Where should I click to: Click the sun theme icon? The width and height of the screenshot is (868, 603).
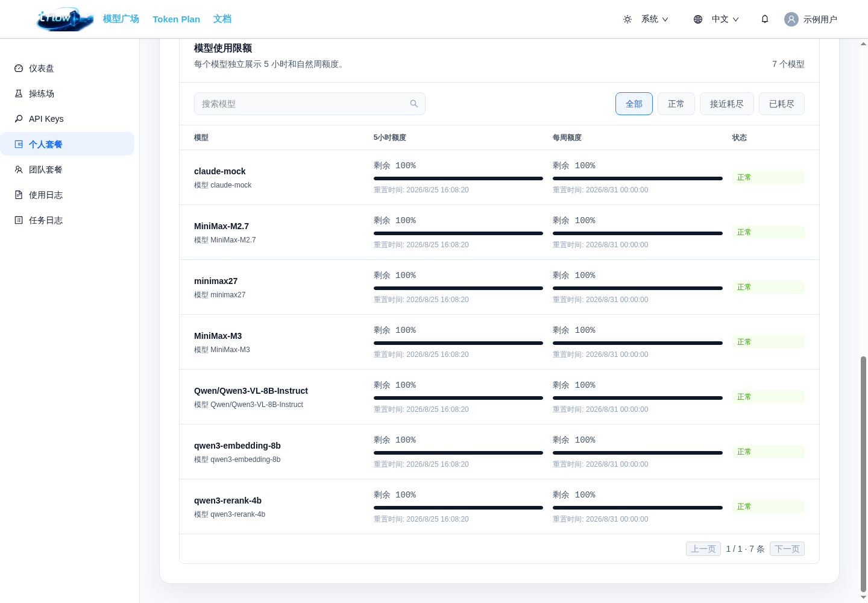point(627,19)
